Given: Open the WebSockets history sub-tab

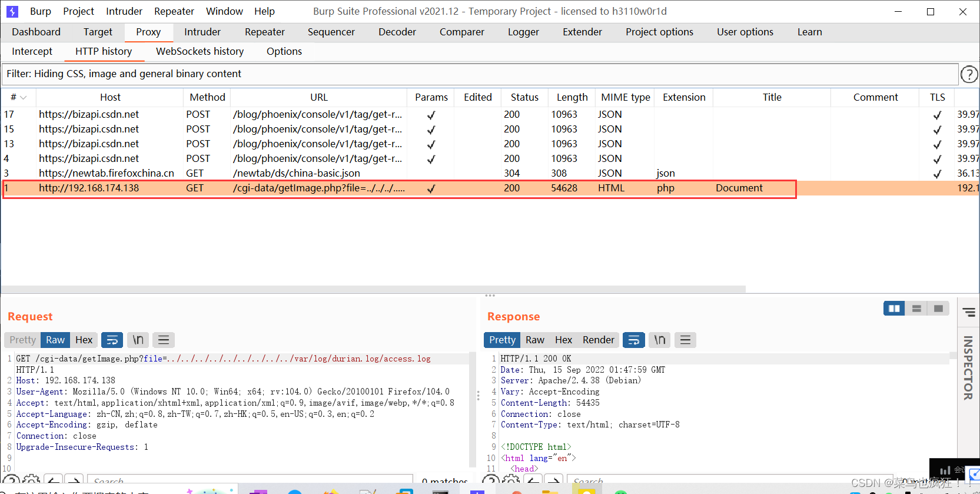Looking at the screenshot, I should [x=200, y=51].
